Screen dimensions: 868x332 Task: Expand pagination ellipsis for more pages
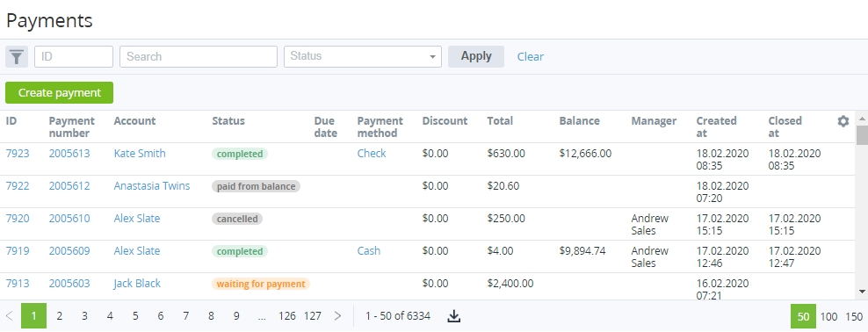pyautogui.click(x=262, y=316)
